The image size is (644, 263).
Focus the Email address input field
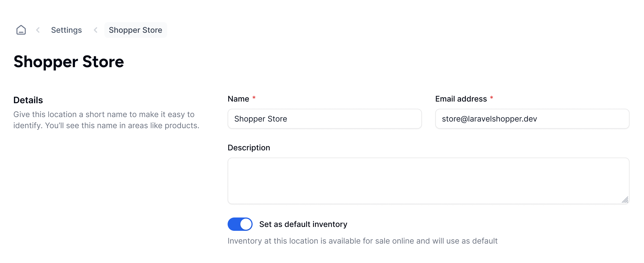click(532, 119)
